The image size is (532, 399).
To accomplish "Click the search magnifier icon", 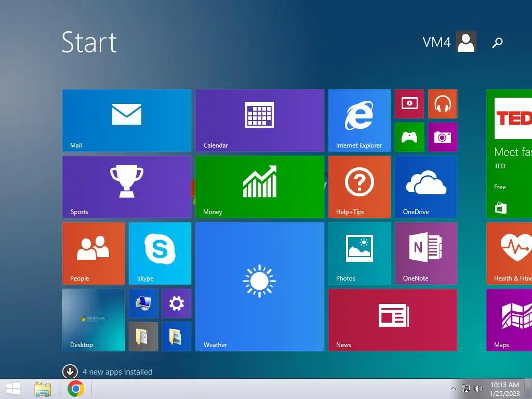I will coord(497,43).
